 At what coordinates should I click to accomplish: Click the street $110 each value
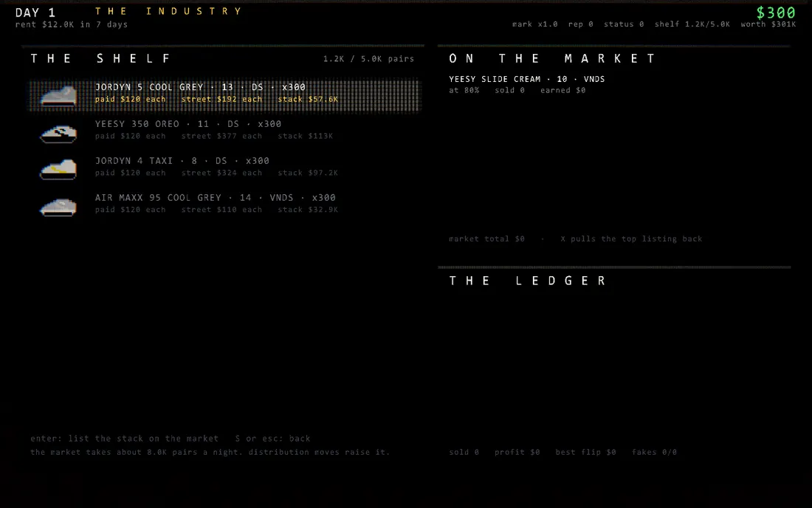221,209
